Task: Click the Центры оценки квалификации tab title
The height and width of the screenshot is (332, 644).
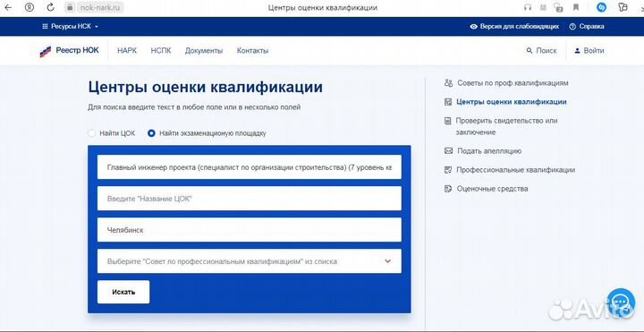Action: click(322, 7)
